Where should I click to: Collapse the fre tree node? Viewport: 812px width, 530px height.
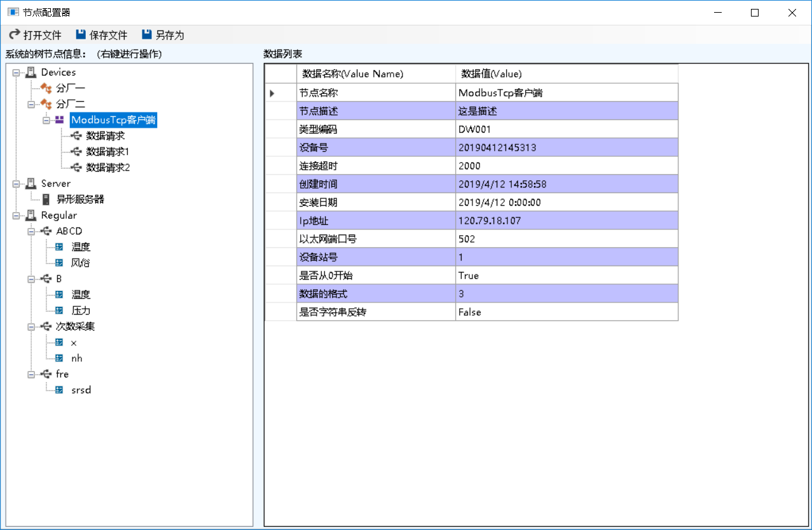[31, 374]
